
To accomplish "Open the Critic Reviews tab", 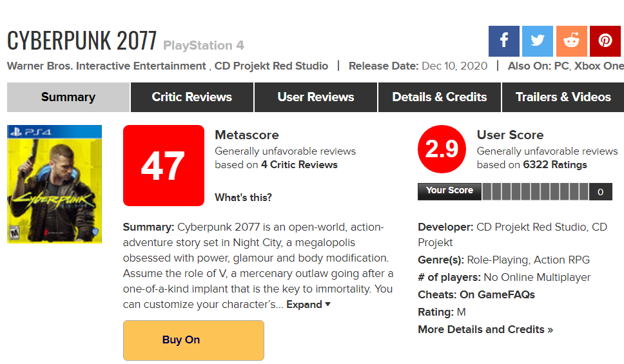I will click(x=192, y=97).
